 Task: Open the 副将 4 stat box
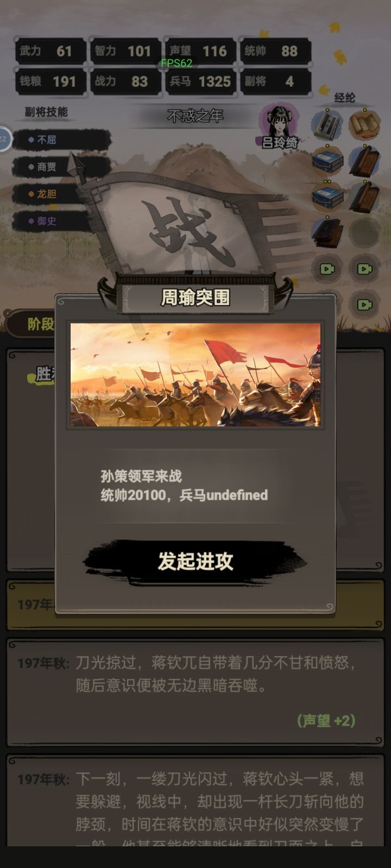tap(275, 81)
